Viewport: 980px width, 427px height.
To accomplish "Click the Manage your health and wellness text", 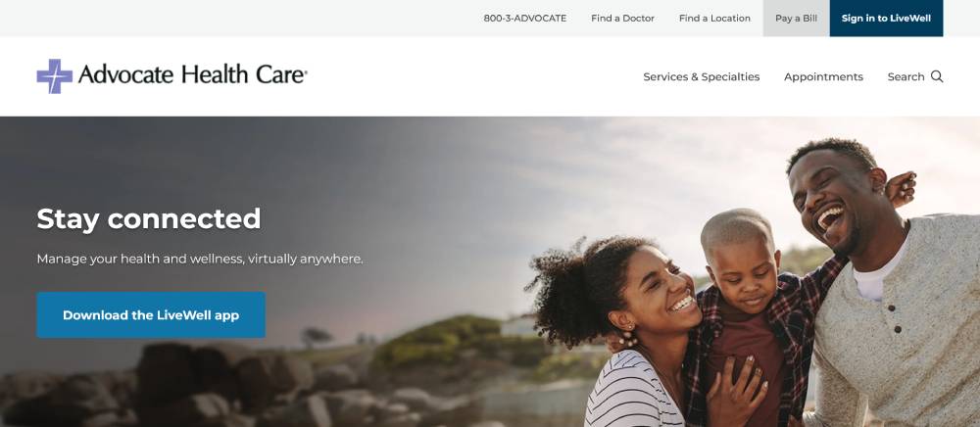I will [x=200, y=259].
